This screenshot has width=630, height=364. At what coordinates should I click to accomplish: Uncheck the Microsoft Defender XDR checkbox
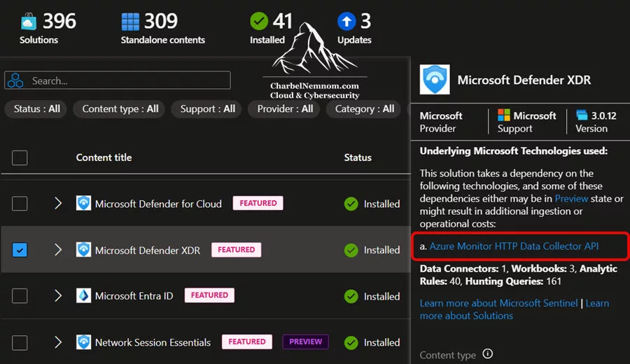click(x=20, y=250)
